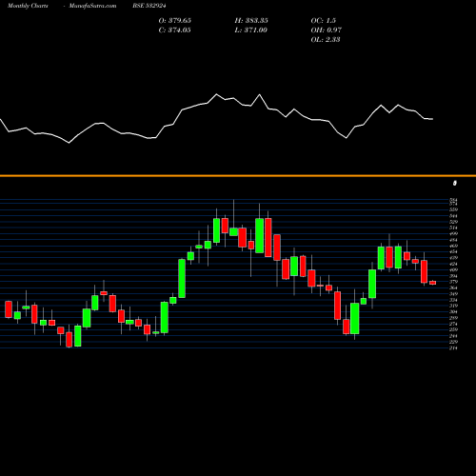Screen dimensions: 476x476
Task: Click the 'OC: 1.5' reading
Action: 323,21
